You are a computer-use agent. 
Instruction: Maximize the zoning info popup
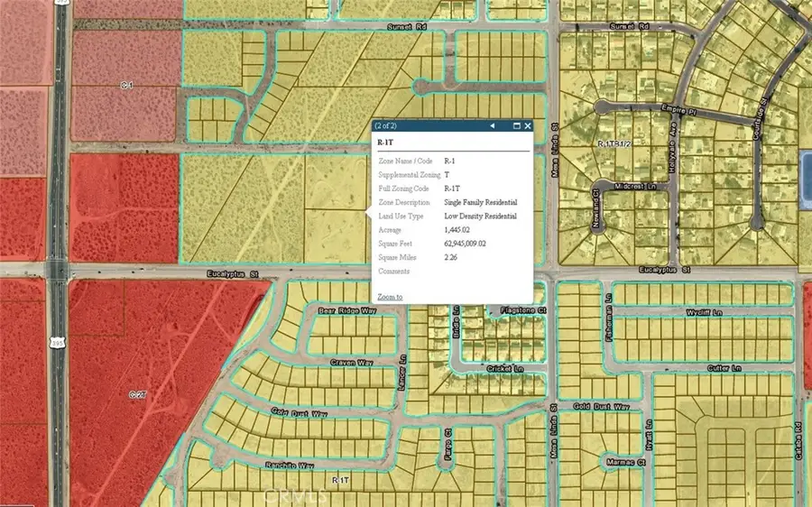pyautogui.click(x=516, y=126)
